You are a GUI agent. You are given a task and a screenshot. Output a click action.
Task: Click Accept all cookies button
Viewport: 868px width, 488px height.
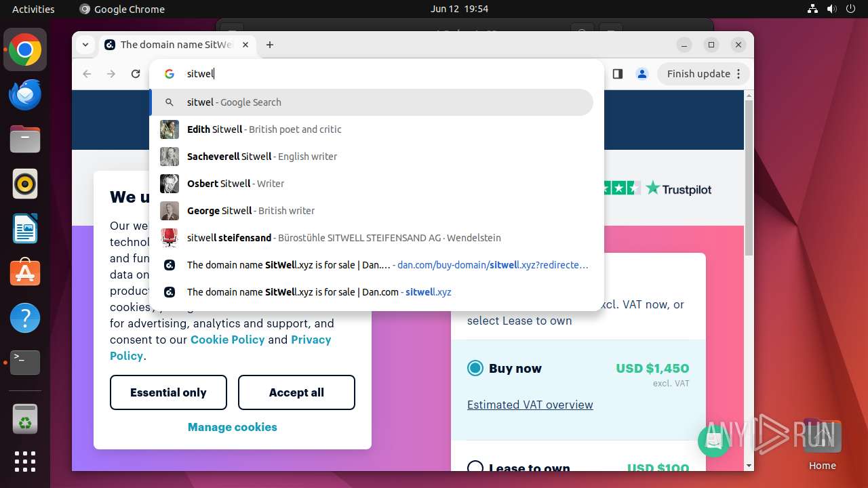[x=296, y=392]
